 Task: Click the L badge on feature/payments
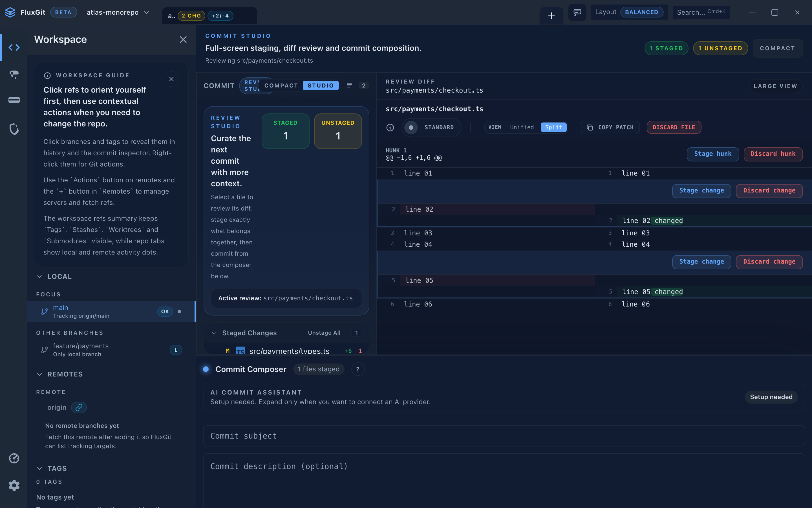pos(176,350)
